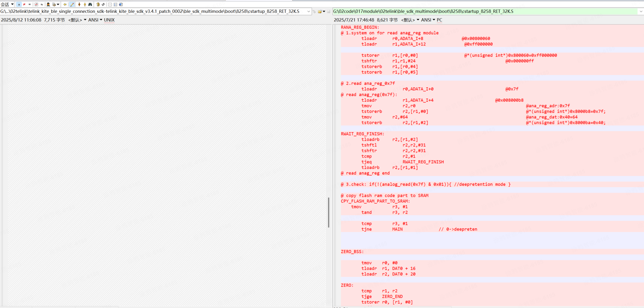The image size is (644, 308).
Task: Show only matching lines with the = button
Action: (29, 5)
